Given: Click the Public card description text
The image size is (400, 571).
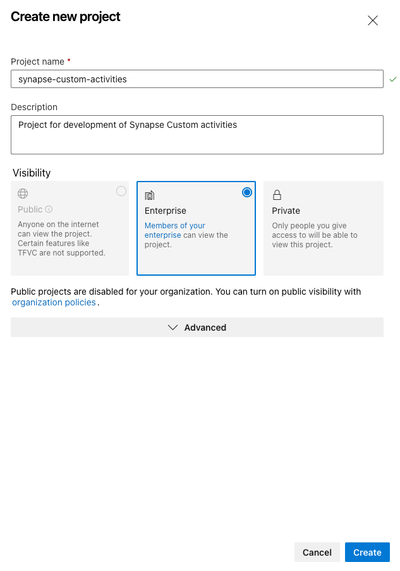Looking at the screenshot, I should click(x=61, y=239).
